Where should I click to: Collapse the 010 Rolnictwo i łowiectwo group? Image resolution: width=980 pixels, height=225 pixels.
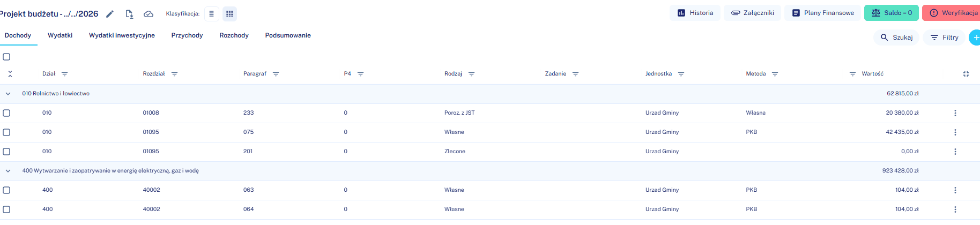8,94
